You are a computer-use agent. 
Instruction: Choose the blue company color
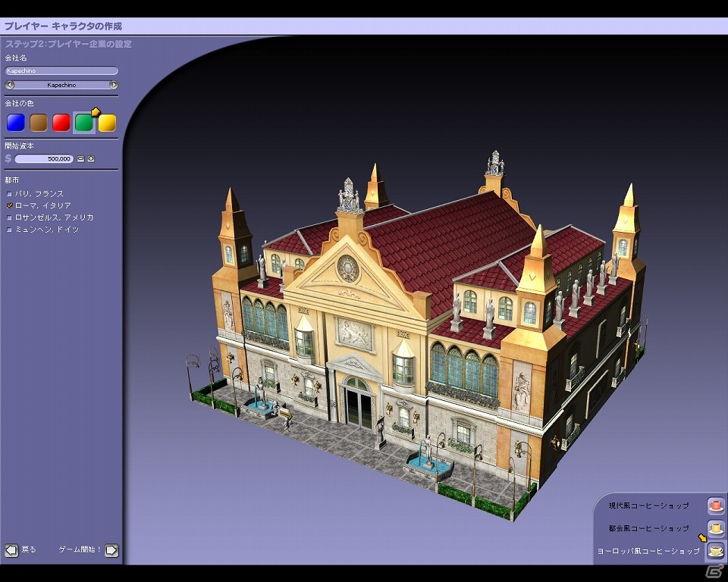pyautogui.click(x=16, y=123)
